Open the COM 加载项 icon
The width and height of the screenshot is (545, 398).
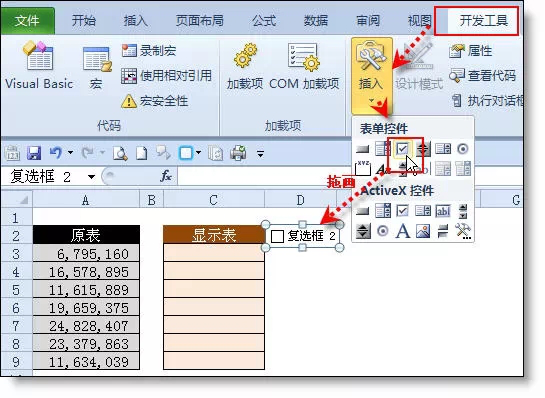[x=304, y=57]
